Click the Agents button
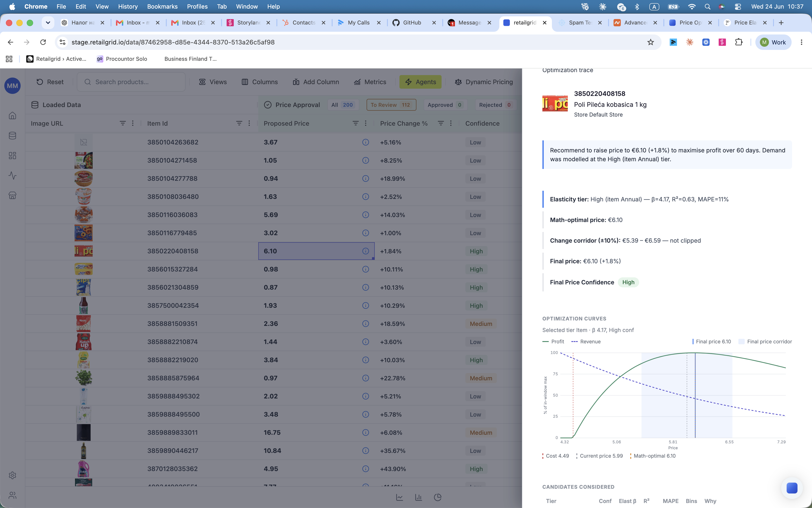Image resolution: width=812 pixels, height=508 pixels. point(420,82)
